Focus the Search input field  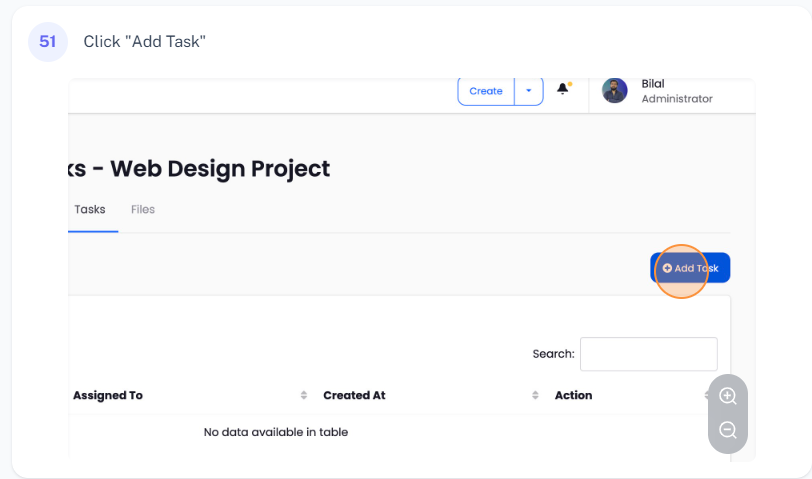pyautogui.click(x=648, y=354)
